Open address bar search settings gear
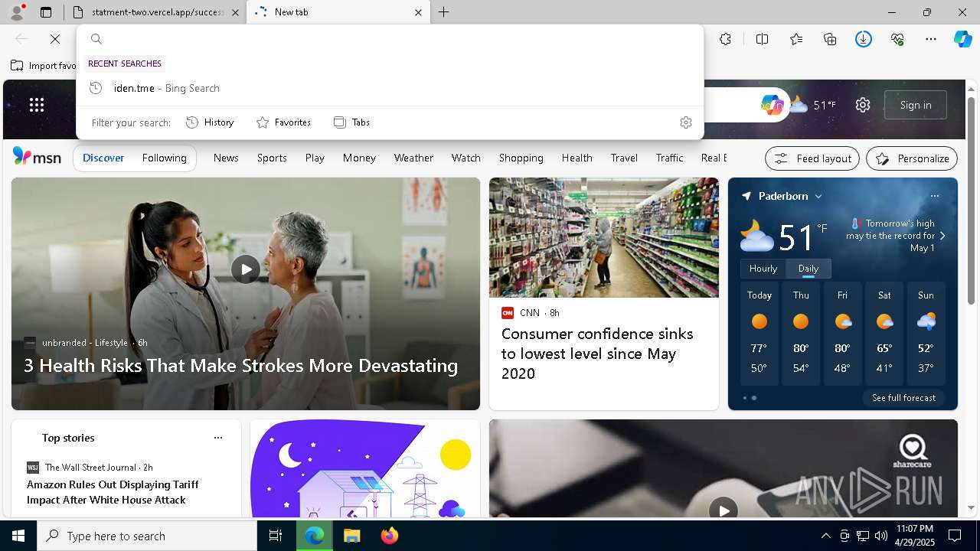The image size is (980, 551). pos(686,122)
